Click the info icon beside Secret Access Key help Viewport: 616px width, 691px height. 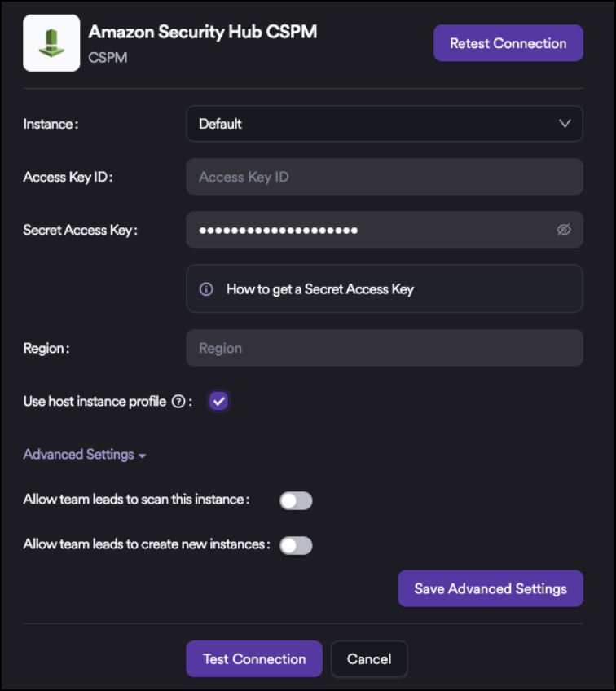coord(206,289)
